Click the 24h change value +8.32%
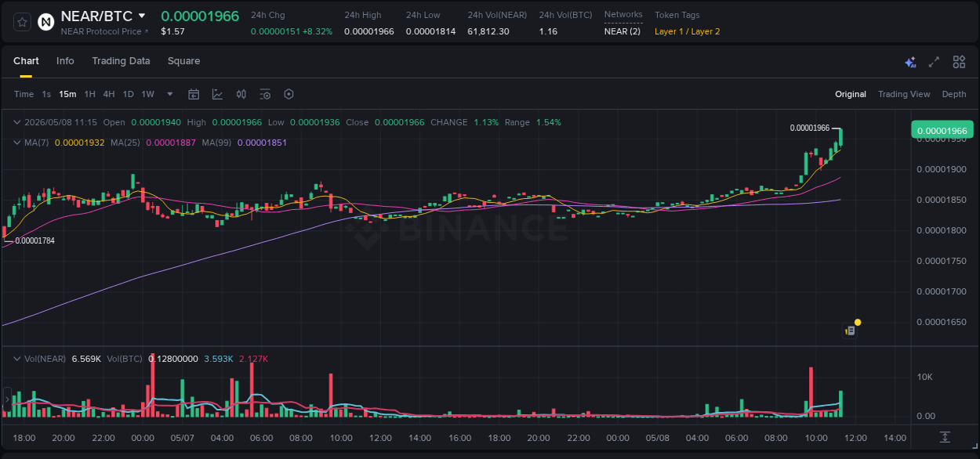 click(318, 31)
